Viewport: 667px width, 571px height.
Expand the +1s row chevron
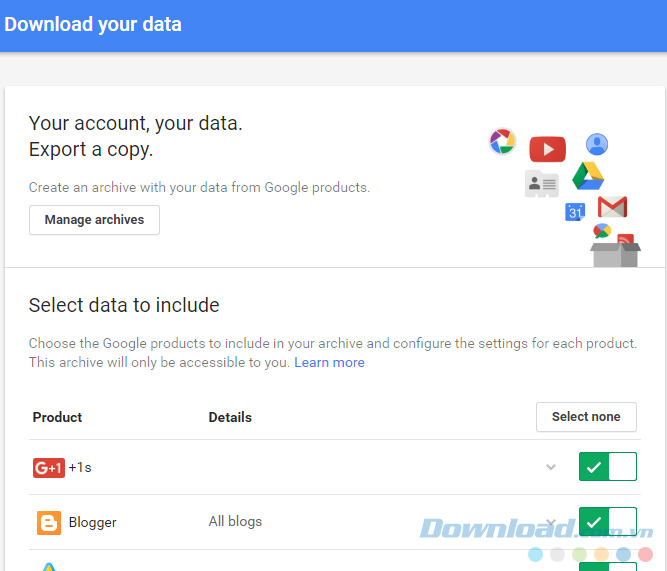coord(551,467)
